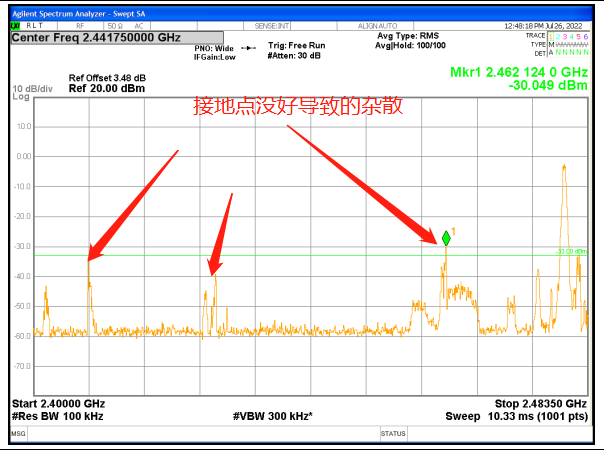Click the 'ALIGN AUTO' status cell
This screenshot has height=452, width=604.
pyautogui.click(x=377, y=26)
